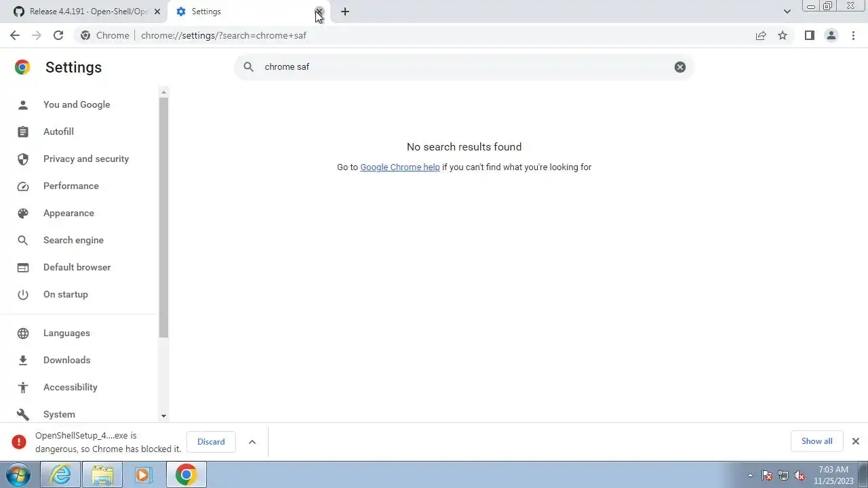Screen dimensions: 868x488
Task: Open Accessibility settings
Action: click(71, 387)
